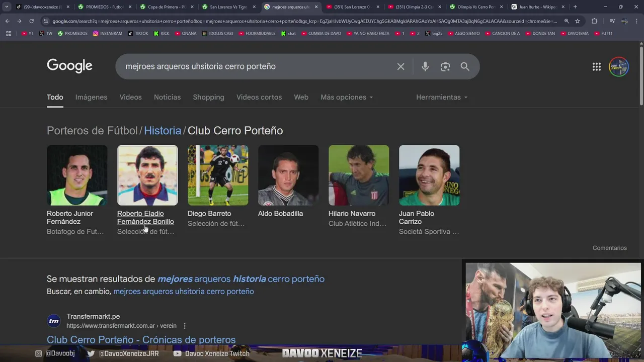644x362 pixels.
Task: Open the tab search dropdown arrow
Action: 7,7
